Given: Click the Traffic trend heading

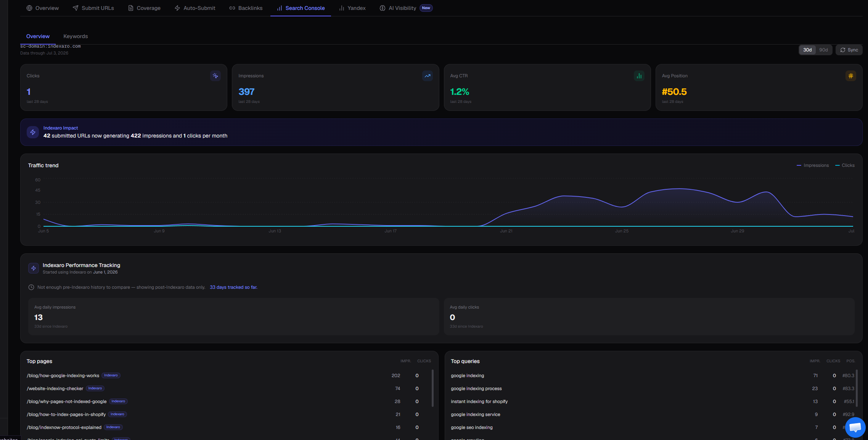Looking at the screenshot, I should click(x=43, y=165).
